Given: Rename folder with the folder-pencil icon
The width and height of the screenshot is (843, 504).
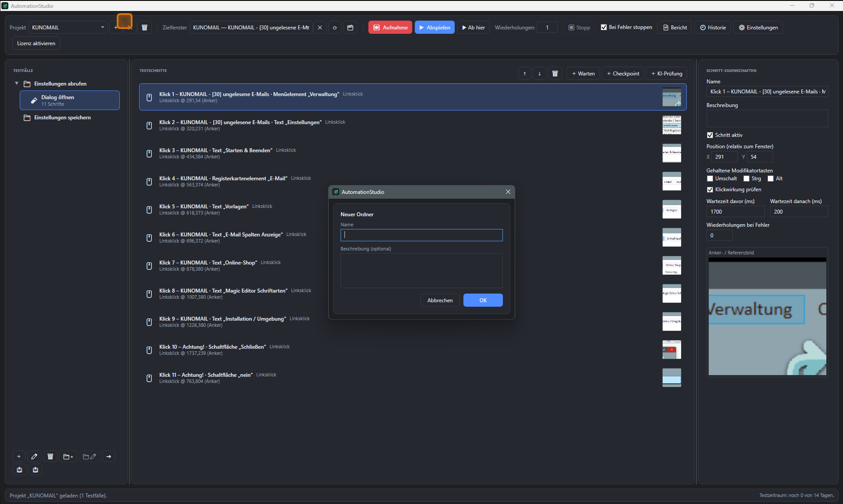Looking at the screenshot, I should pyautogui.click(x=90, y=457).
